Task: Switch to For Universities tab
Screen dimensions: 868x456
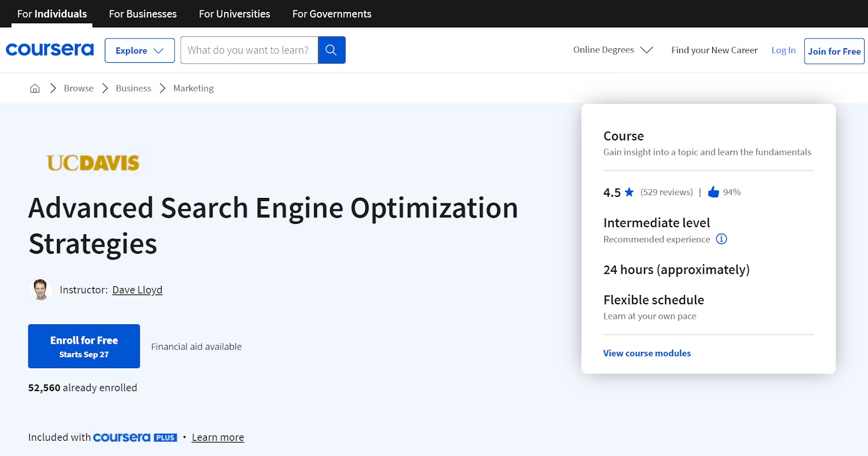Action: [234, 14]
